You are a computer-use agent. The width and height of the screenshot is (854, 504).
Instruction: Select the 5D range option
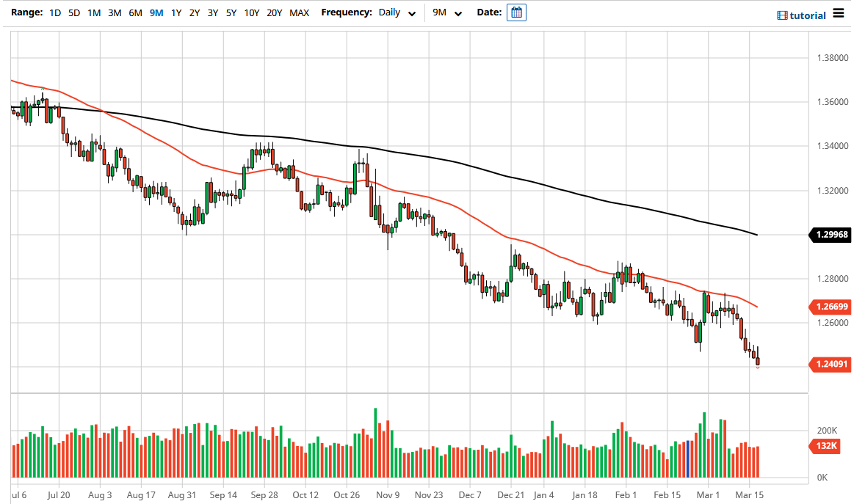click(x=73, y=12)
